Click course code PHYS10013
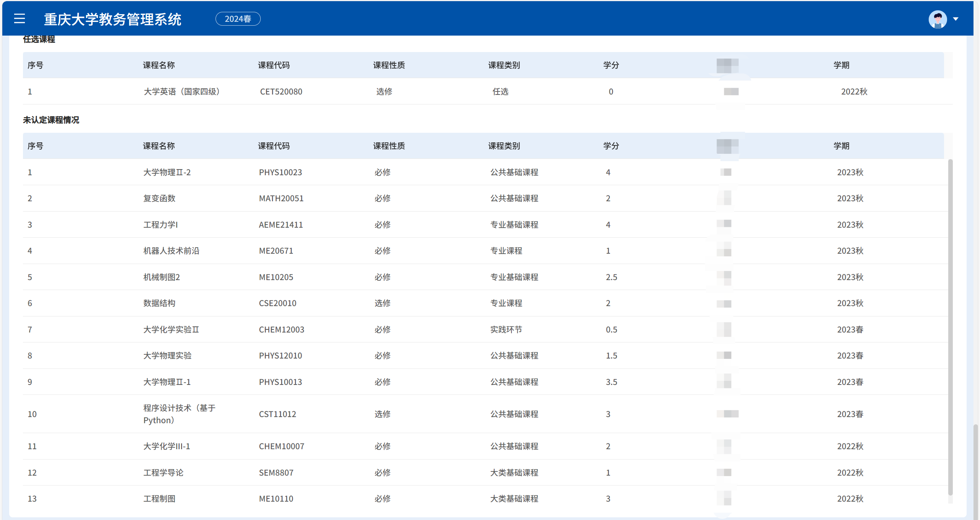980x520 pixels. tap(280, 382)
